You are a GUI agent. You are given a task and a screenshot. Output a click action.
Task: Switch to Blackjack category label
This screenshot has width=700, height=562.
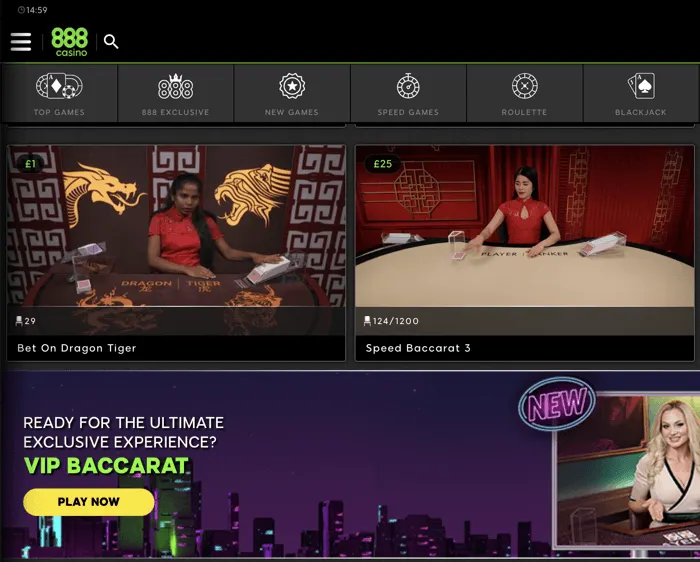[x=641, y=112]
